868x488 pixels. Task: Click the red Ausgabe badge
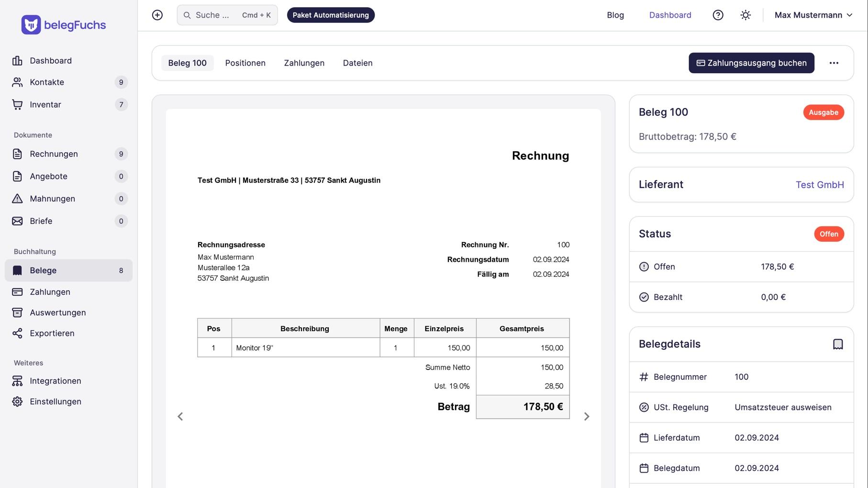click(823, 112)
